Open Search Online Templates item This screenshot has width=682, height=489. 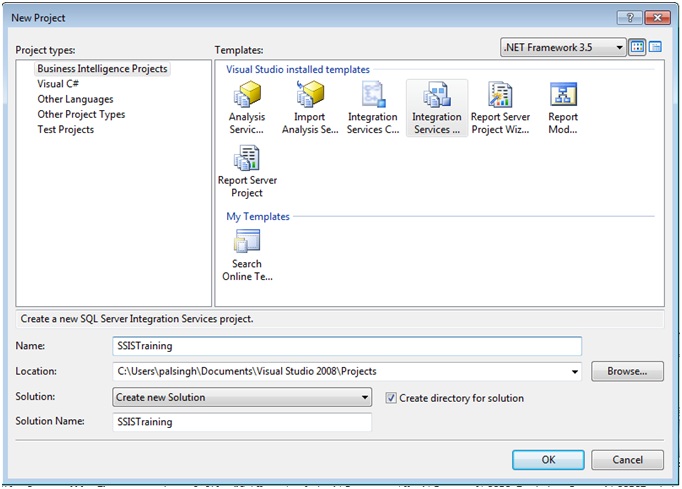(246, 243)
